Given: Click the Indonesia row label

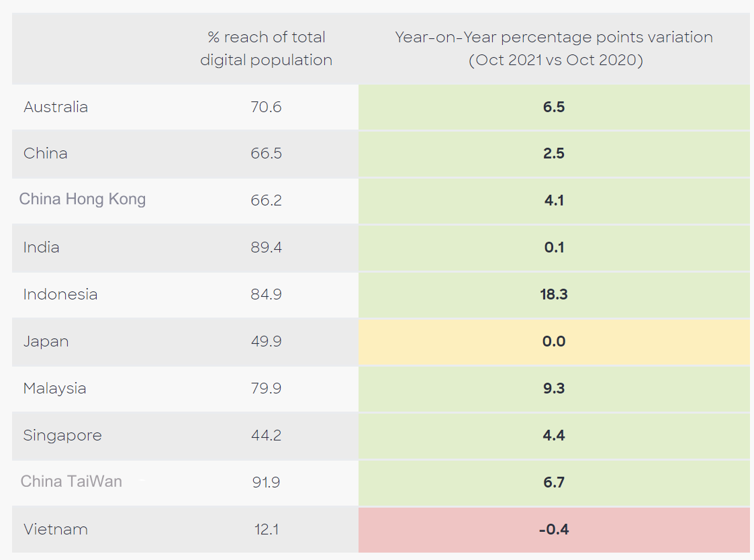Looking at the screenshot, I should click(60, 294).
